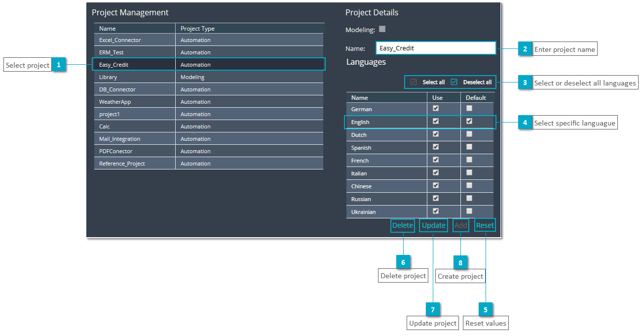Click the Update project button
The image size is (644, 336).
[434, 225]
